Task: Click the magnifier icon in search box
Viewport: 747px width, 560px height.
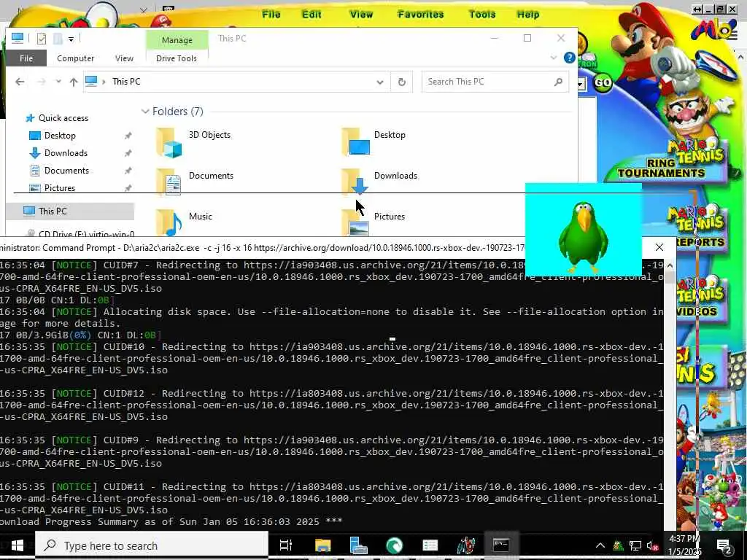Action: click(x=558, y=82)
